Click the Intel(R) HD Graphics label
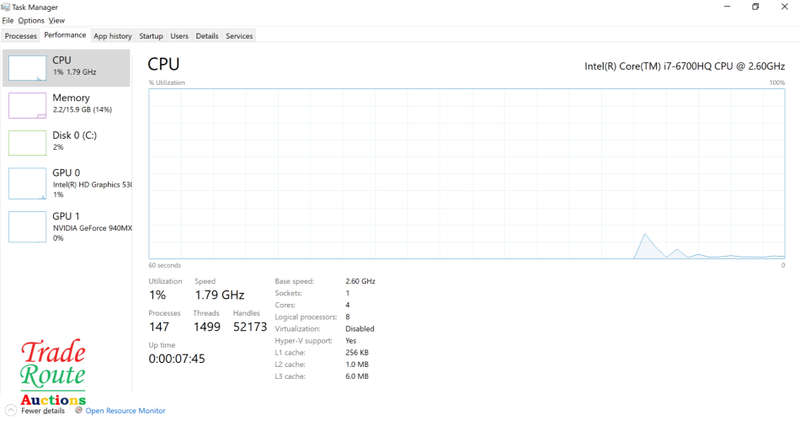 (92, 185)
